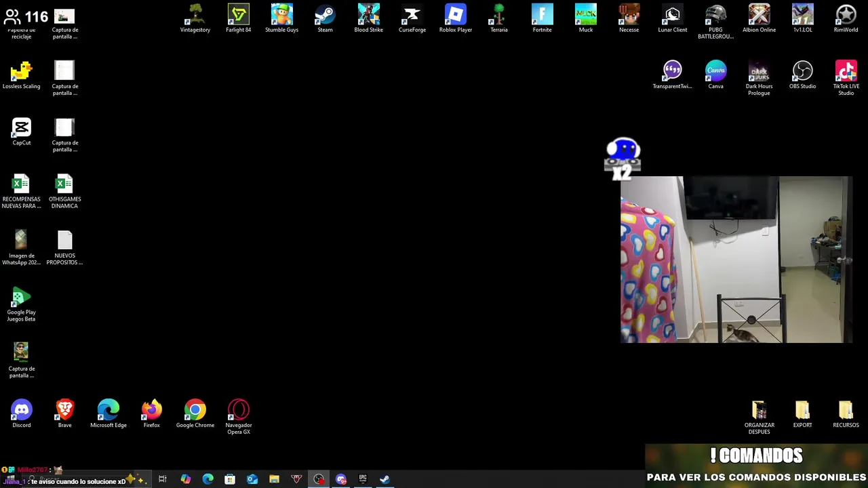Open PUBG BATTLEGROUNDS shortcut
This screenshot has width=868, height=488.
coord(716,22)
